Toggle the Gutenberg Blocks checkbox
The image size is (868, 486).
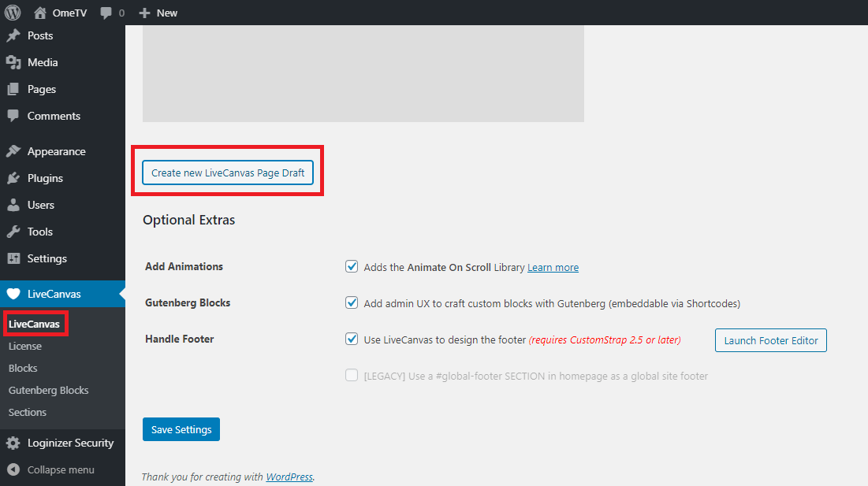point(352,303)
